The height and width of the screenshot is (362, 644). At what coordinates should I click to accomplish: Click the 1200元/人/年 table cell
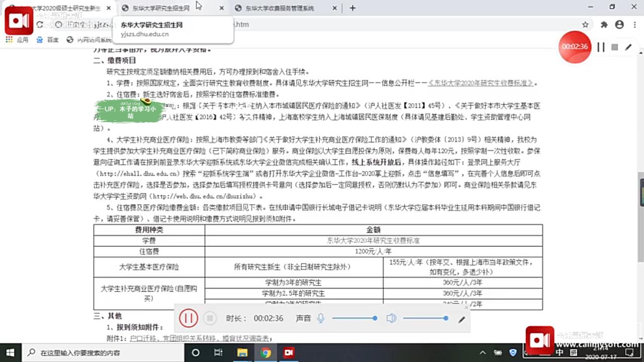373,251
